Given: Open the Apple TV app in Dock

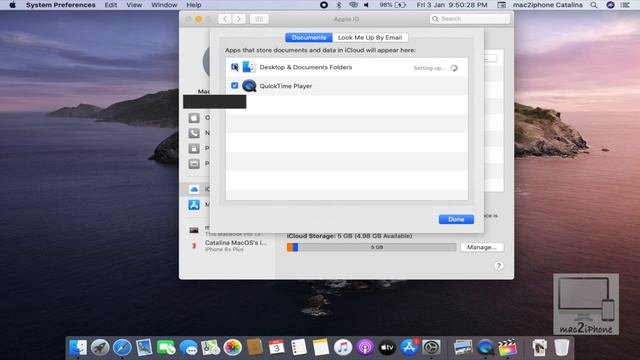Looking at the screenshot, I should [x=387, y=348].
